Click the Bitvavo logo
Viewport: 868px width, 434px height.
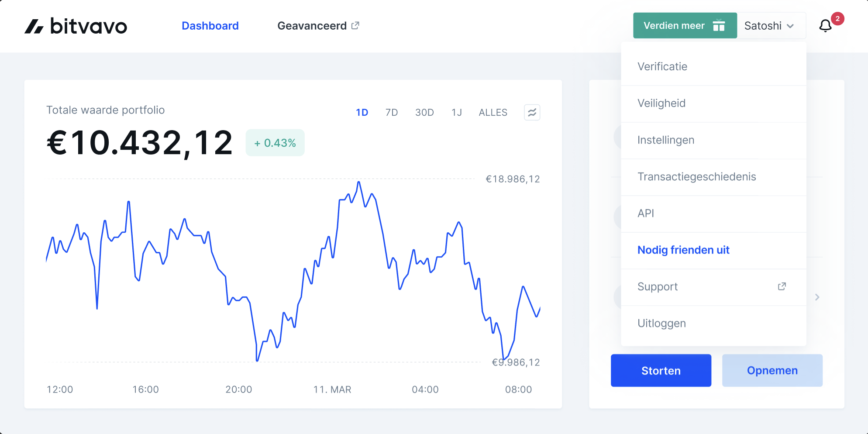point(76,26)
